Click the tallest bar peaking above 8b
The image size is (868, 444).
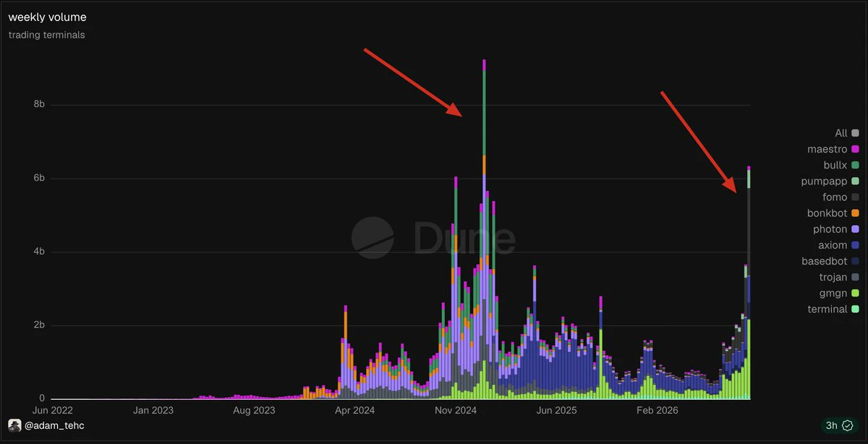coord(484,229)
